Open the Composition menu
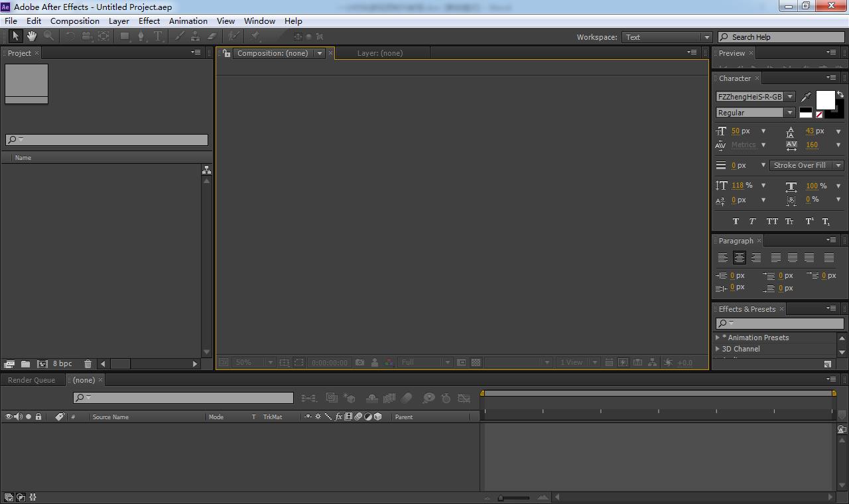 (x=74, y=21)
